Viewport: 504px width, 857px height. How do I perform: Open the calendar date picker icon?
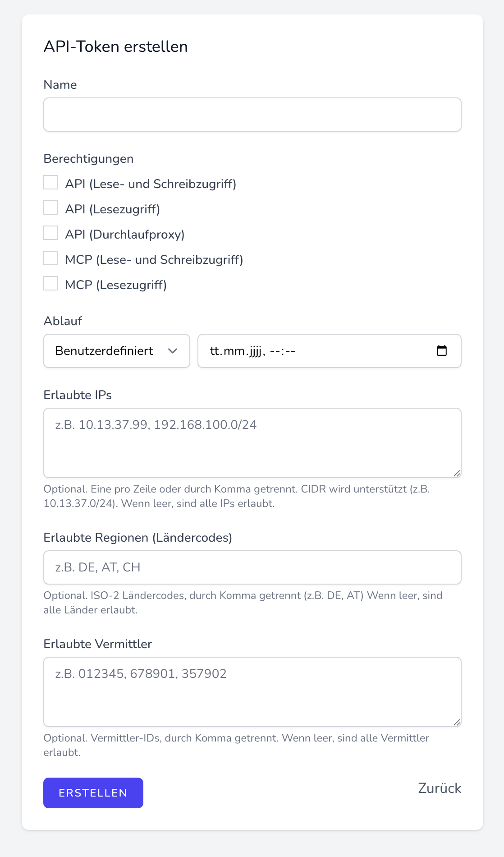(442, 351)
